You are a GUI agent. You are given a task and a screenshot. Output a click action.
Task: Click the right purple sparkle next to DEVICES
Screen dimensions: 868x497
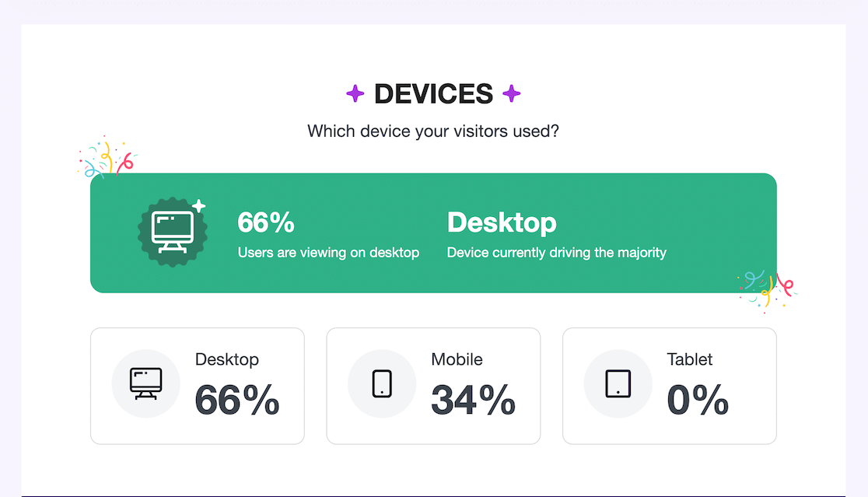click(511, 93)
